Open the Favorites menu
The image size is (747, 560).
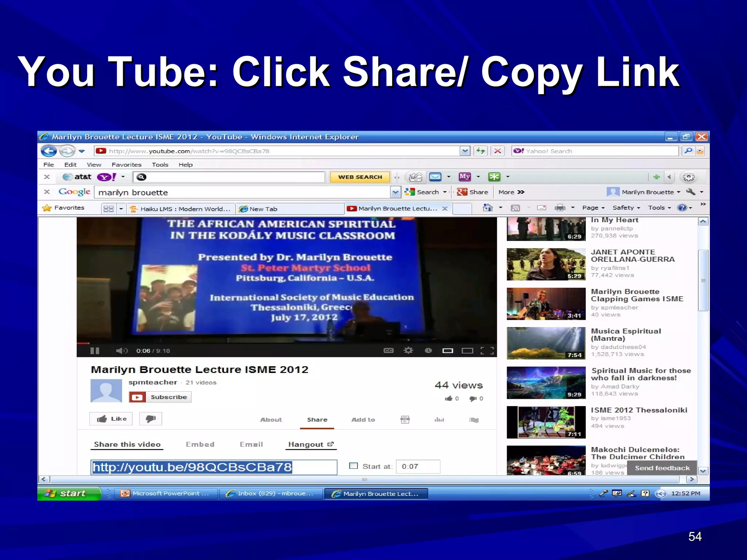(126, 165)
